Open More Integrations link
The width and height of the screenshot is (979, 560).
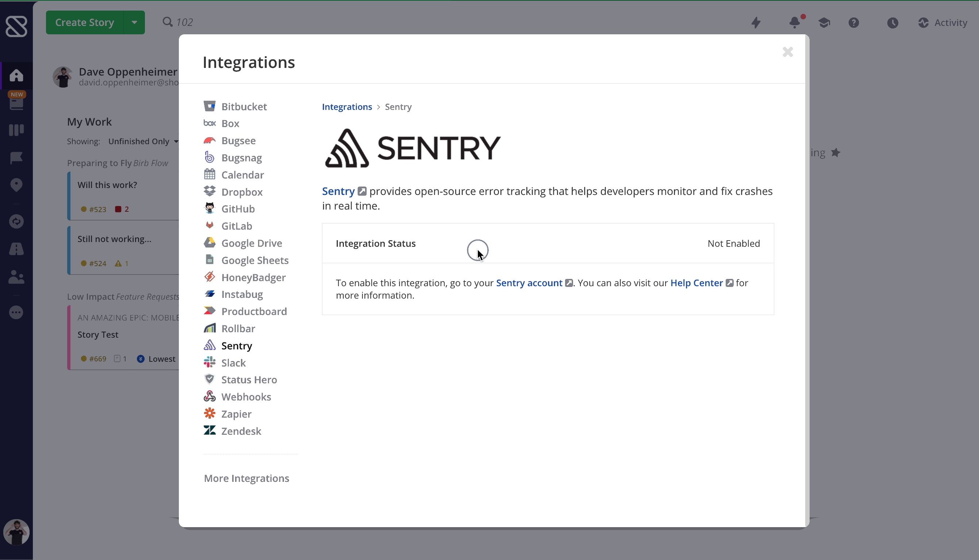[246, 478]
